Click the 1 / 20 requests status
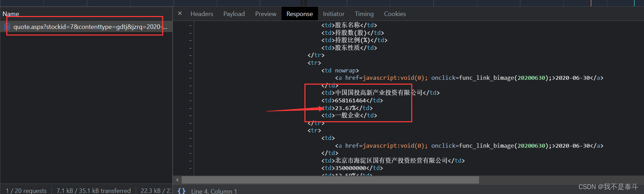The width and height of the screenshot is (644, 194). pyautogui.click(x=26, y=191)
